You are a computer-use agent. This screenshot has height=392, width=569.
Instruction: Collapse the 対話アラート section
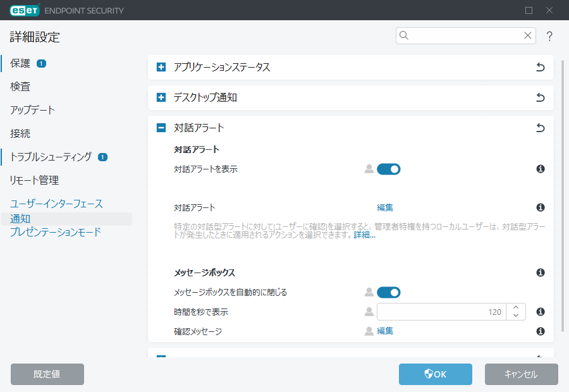[161, 128]
